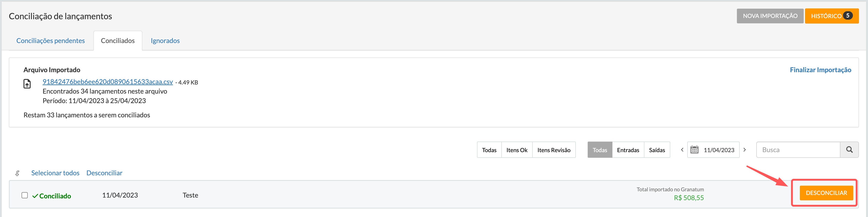Click the Busca search input field
The image size is (868, 217).
pos(798,150)
